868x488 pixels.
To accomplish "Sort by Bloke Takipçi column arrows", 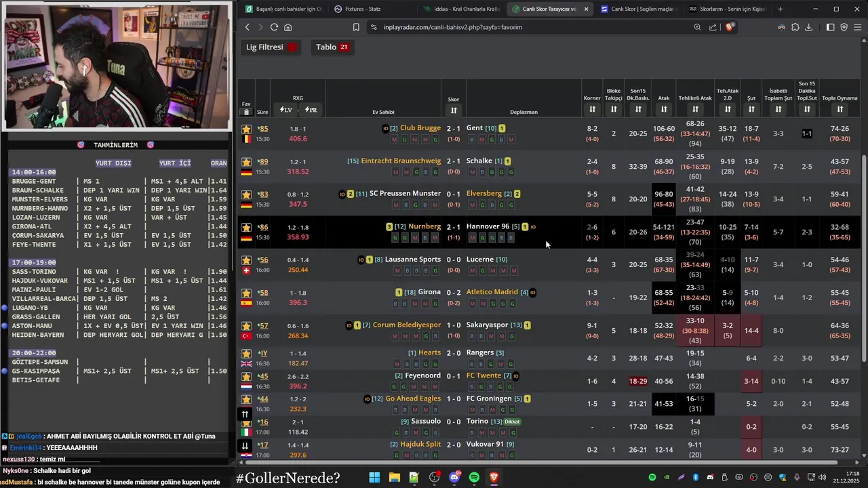I will pyautogui.click(x=614, y=109).
